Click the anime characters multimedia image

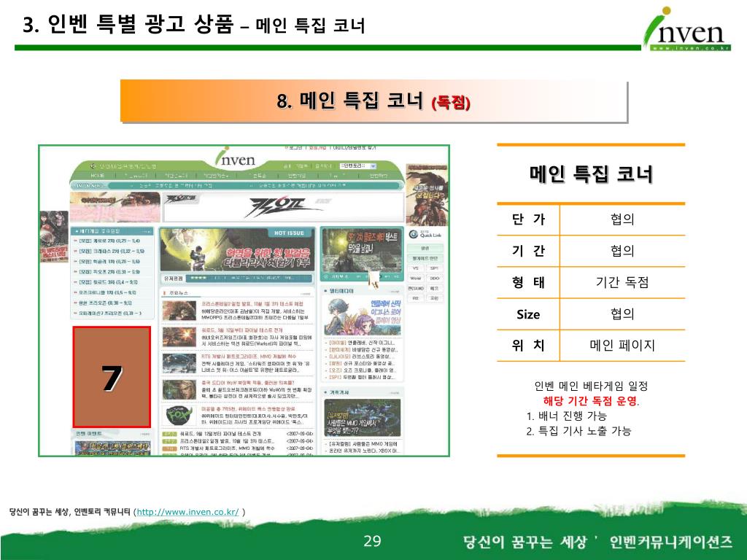coord(363,316)
